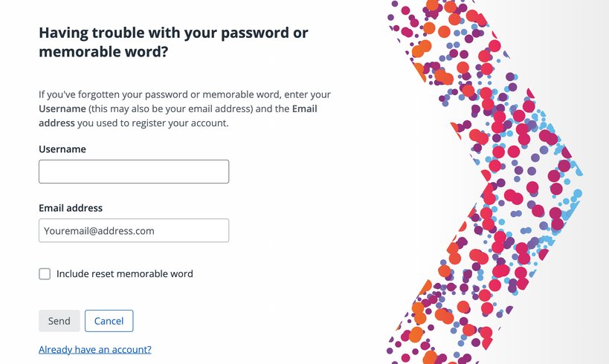Click the instruction paragraph starting "If you've forgotten"
609x364 pixels.
pyautogui.click(x=184, y=95)
